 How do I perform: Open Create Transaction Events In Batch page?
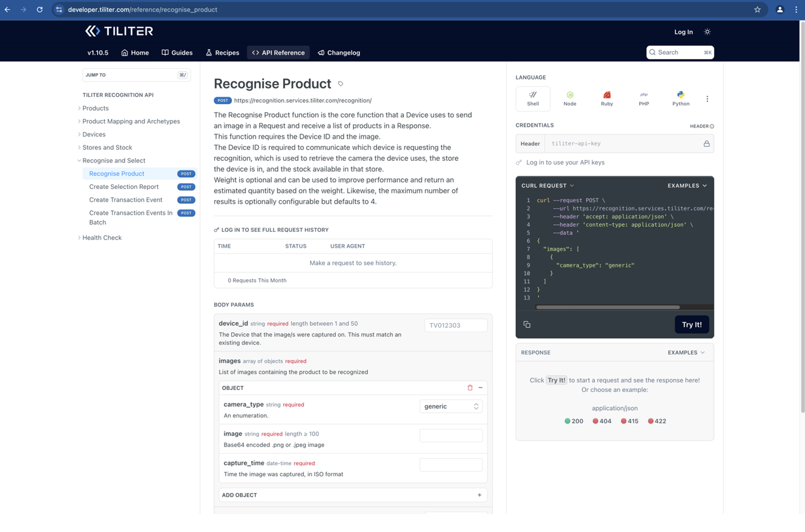131,218
